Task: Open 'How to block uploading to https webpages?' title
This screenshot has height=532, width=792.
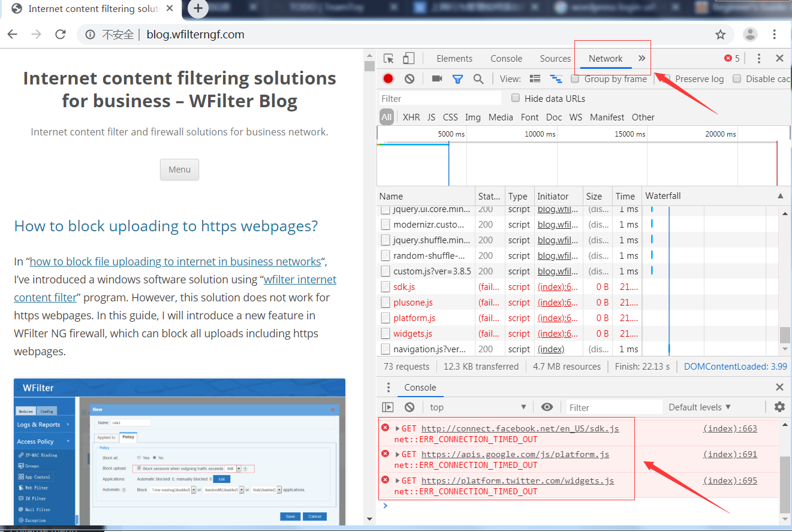Action: [x=166, y=226]
